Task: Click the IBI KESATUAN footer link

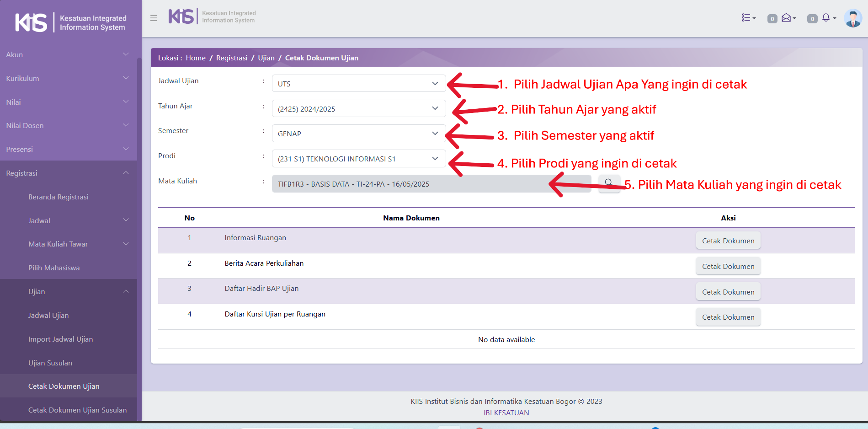Action: pyautogui.click(x=506, y=413)
